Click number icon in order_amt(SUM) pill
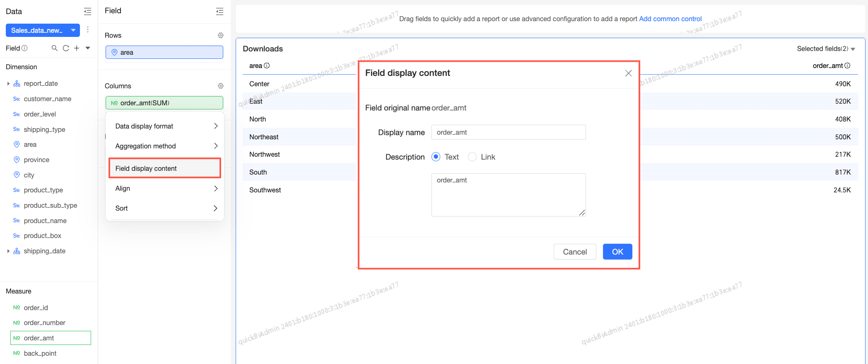 (114, 103)
